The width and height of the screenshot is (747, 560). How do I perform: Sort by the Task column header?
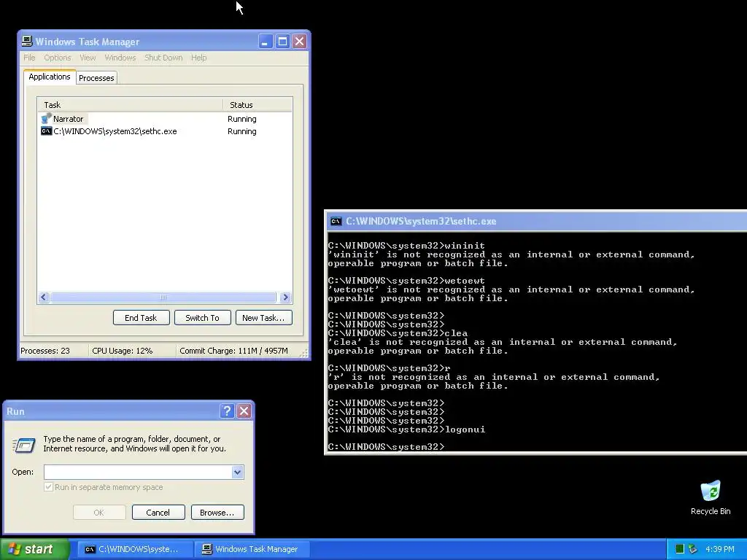click(x=130, y=105)
